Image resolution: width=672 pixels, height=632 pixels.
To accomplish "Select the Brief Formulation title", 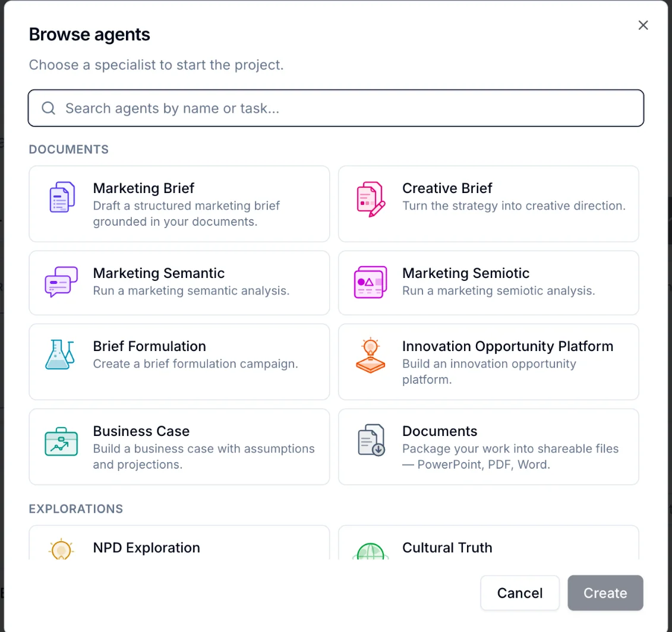I will [x=150, y=346].
